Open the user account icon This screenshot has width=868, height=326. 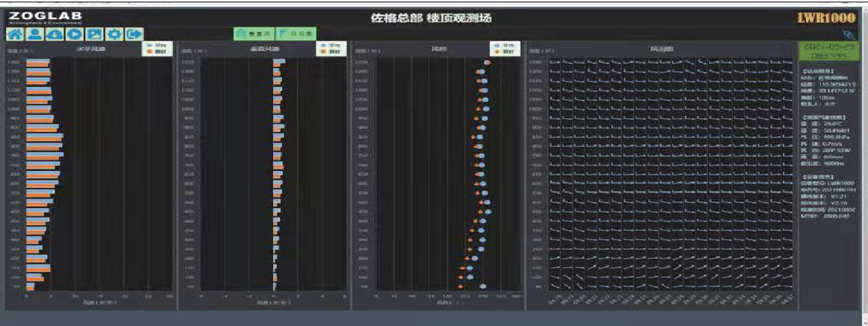[35, 34]
